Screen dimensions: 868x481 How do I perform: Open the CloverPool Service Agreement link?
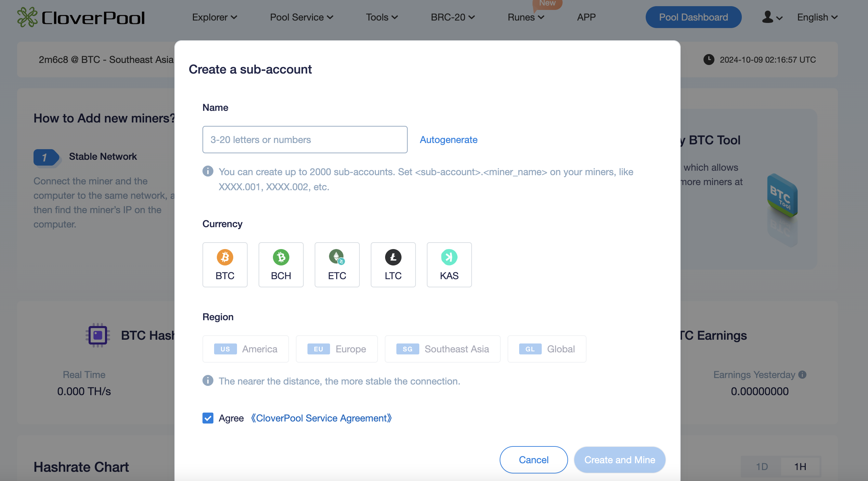click(x=321, y=418)
